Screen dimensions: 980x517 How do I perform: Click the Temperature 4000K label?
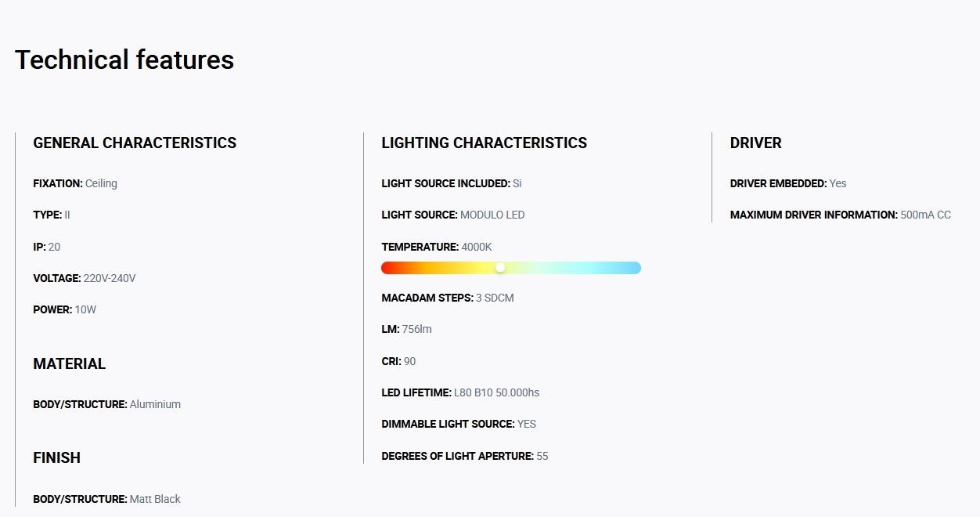click(437, 247)
